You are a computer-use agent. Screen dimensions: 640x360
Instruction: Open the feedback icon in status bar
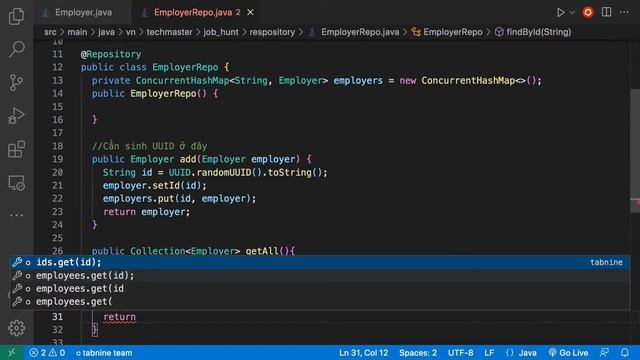604,353
